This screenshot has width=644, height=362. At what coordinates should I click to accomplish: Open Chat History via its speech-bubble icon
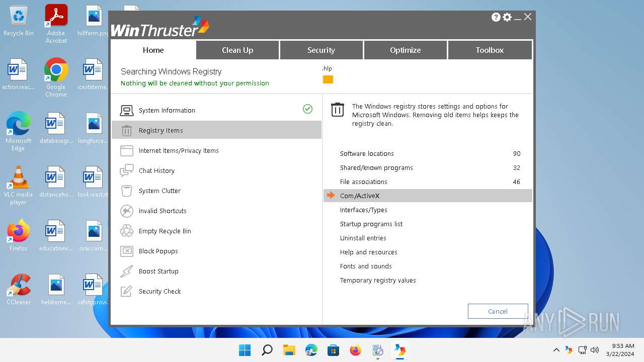pyautogui.click(x=127, y=171)
